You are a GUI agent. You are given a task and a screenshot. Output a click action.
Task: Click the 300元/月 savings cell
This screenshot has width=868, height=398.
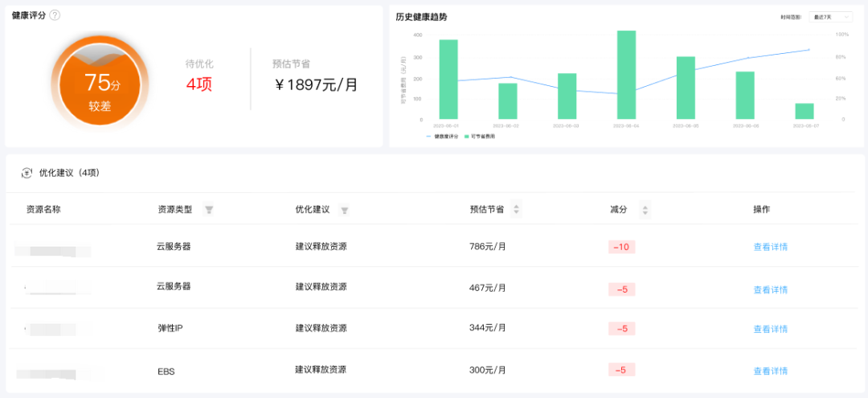(x=488, y=369)
